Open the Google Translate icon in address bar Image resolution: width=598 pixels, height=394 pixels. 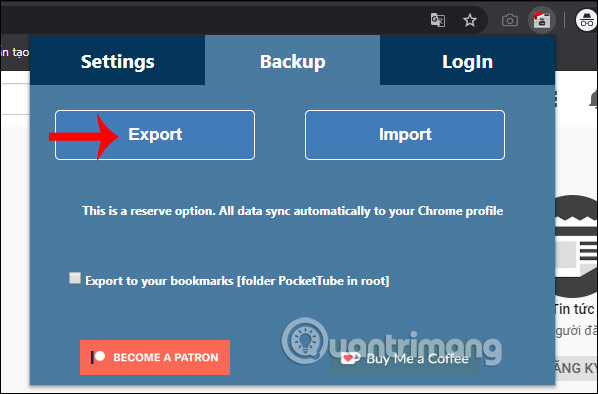click(x=437, y=20)
